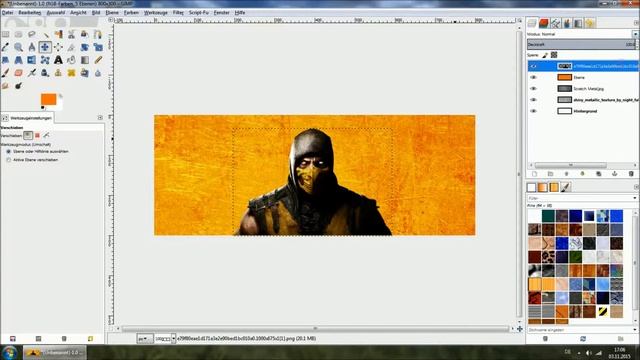Viewport: 640px width, 360px height.
Task: Select the Bucket Fill tool
Action: point(71,60)
